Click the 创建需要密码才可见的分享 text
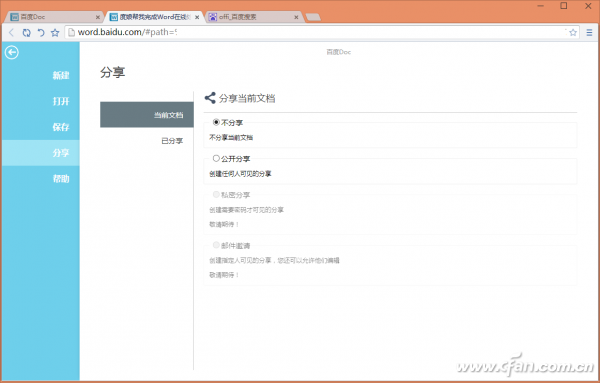Image resolution: width=600 pixels, height=383 pixels. [246, 210]
